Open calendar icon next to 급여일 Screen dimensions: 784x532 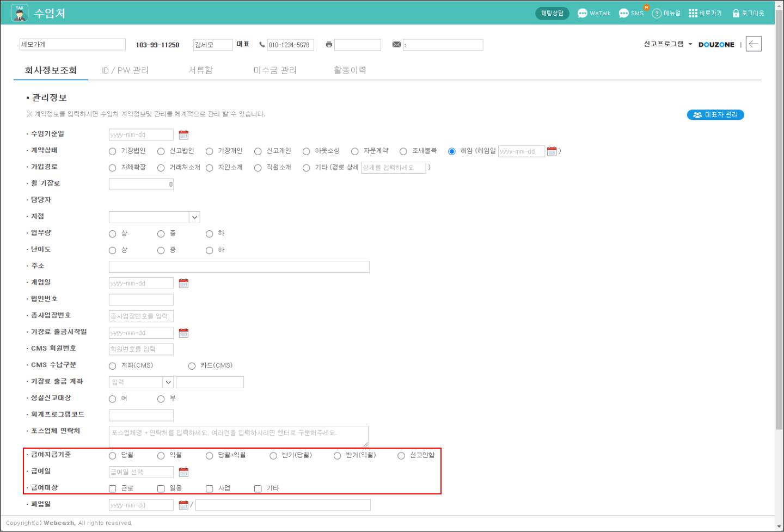183,472
